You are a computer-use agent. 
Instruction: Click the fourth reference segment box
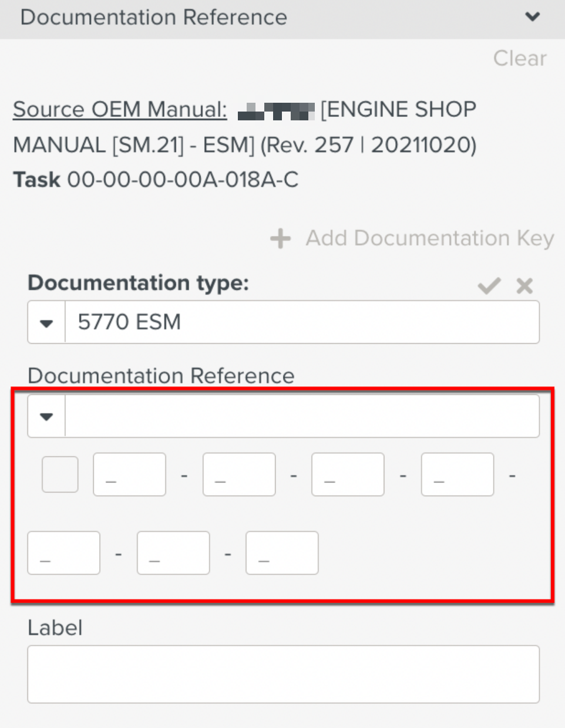(x=458, y=474)
